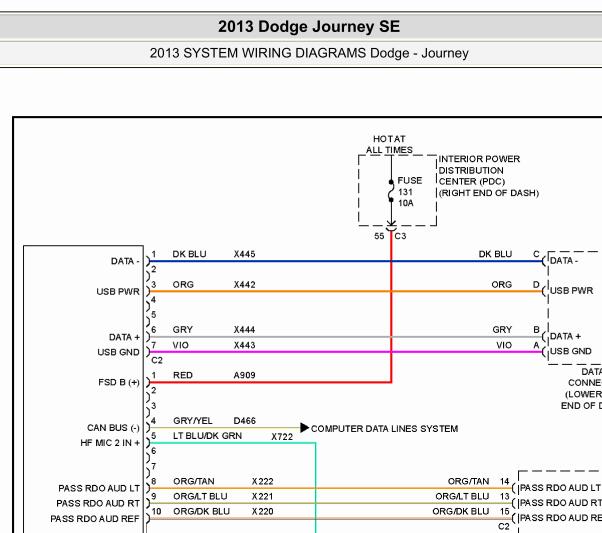Click the 'X443' circuit code

click(245, 345)
